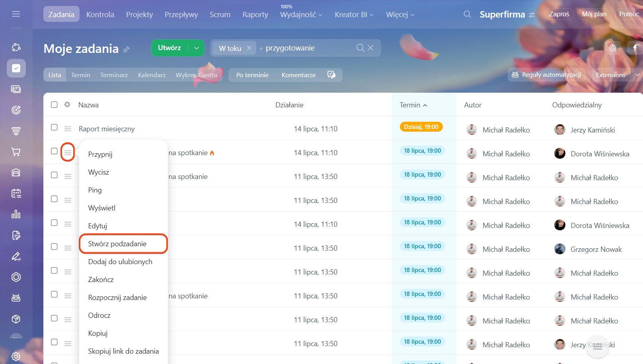The width and height of the screenshot is (643, 364).
Task: Choose Dodaj do ulubionych from the context menu
Action: pyautogui.click(x=120, y=261)
